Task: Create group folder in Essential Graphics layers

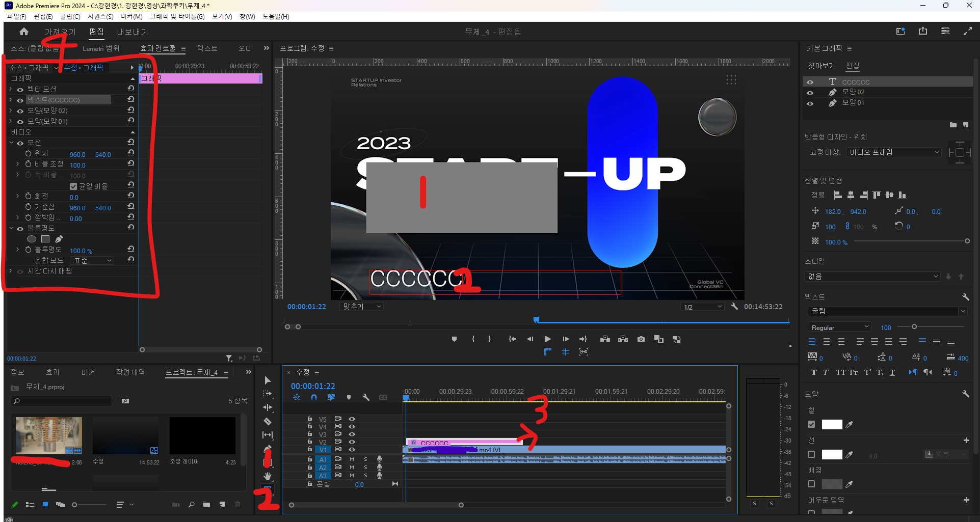Action: [953, 125]
